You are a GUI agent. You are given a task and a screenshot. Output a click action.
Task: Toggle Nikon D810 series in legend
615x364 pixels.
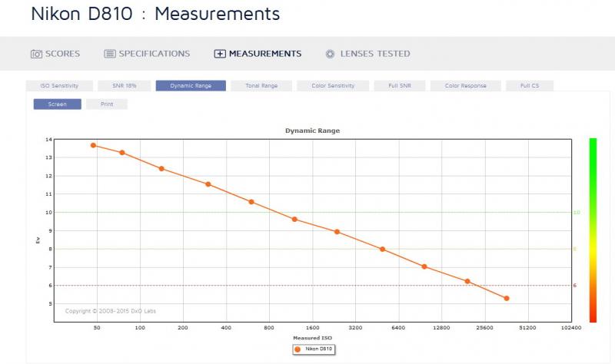pyautogui.click(x=314, y=349)
